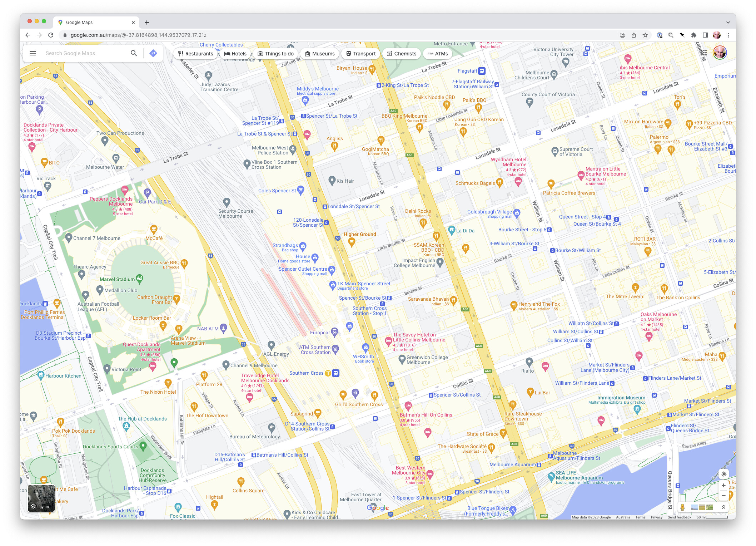Screen dimensions: 756x546
Task: Open the Supreme Court of Victoria marker
Action: pos(555,152)
